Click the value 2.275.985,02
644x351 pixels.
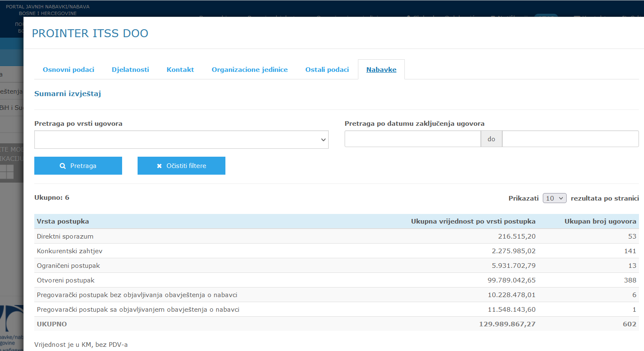click(x=514, y=251)
